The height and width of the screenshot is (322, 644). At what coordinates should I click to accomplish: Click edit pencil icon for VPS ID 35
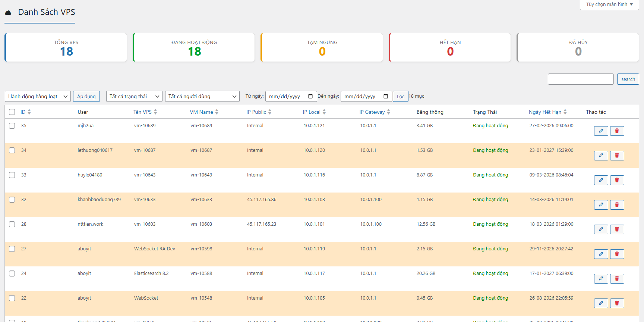pyautogui.click(x=601, y=131)
